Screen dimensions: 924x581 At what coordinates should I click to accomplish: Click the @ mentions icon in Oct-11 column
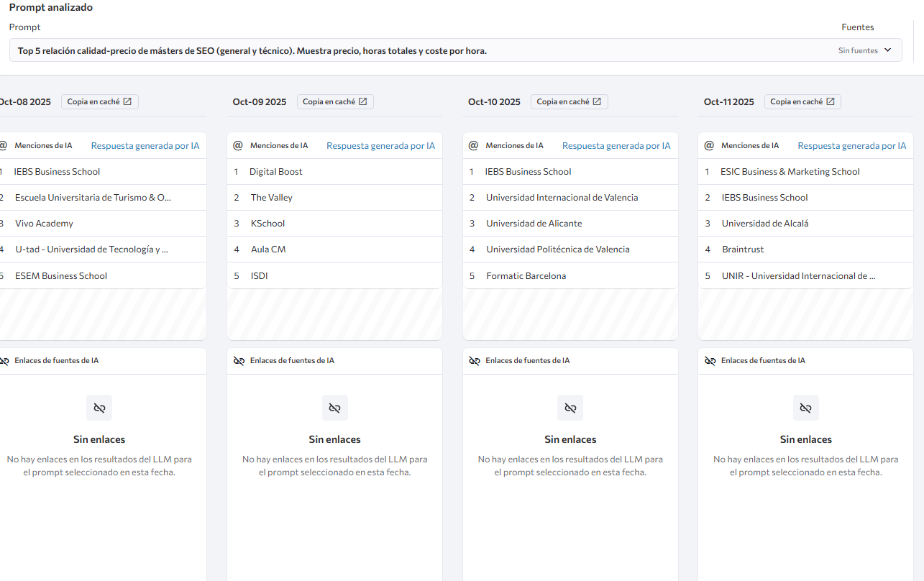click(709, 146)
